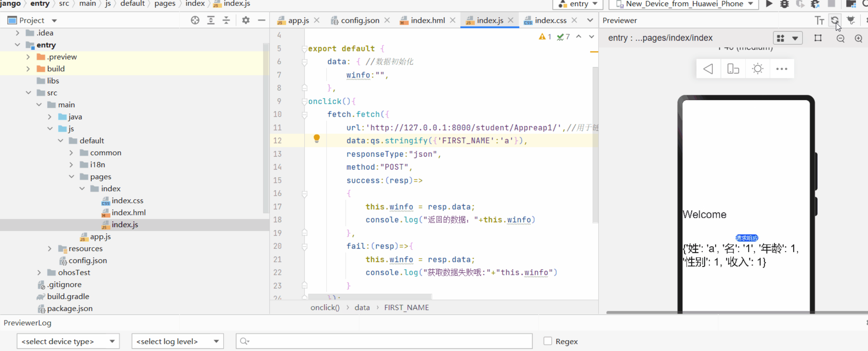This screenshot has height=351, width=868.
Task: Close the config.json tab
Action: point(387,20)
